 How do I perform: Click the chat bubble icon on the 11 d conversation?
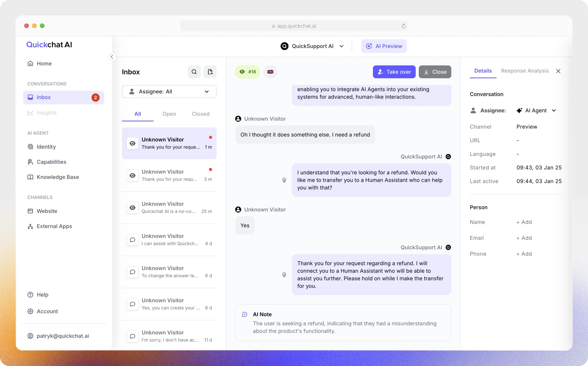point(133,336)
